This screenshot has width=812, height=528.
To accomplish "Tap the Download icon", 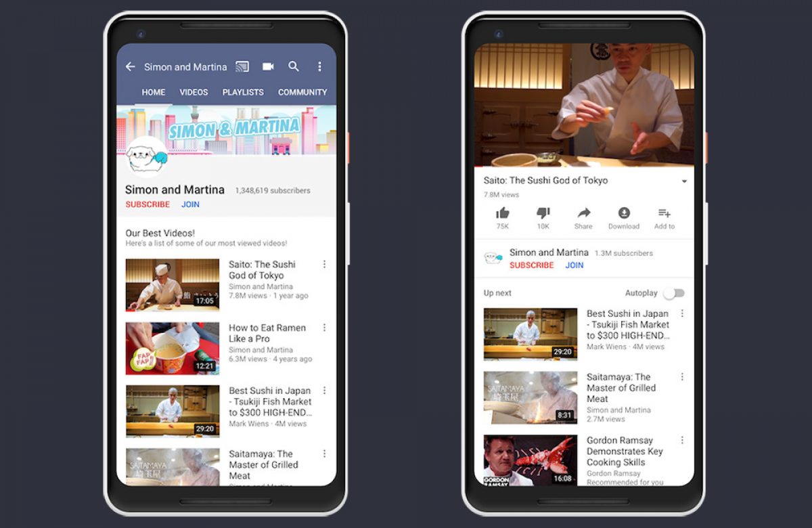I will [x=624, y=213].
